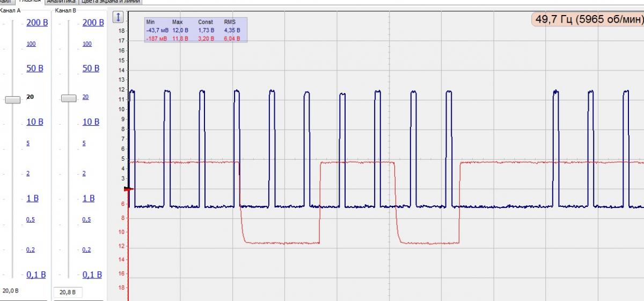644x301 pixels.
Task: Set Channel A range to 200 В
Action: tap(37, 23)
